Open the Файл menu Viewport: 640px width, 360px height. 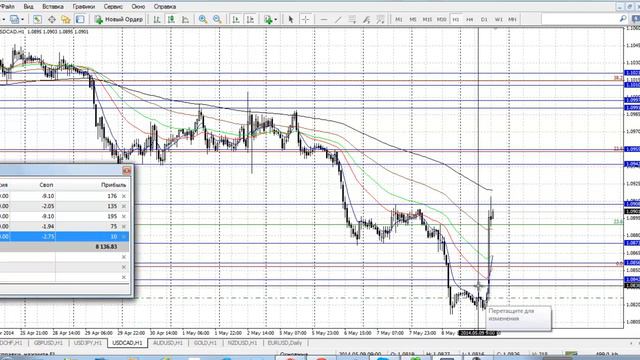pyautogui.click(x=7, y=7)
